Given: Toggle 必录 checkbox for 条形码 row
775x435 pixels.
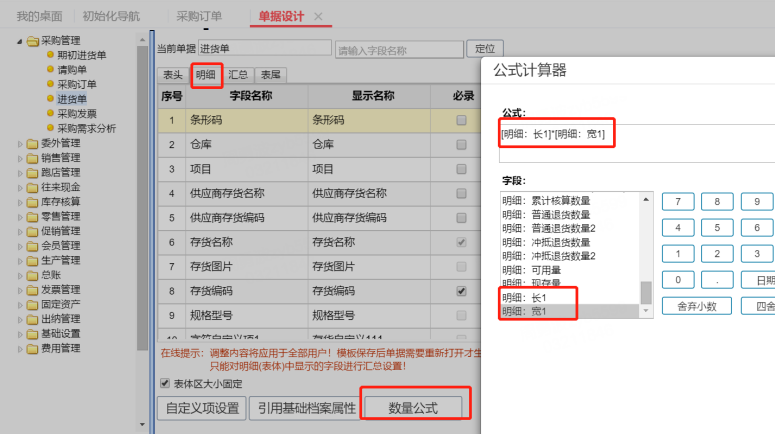Looking at the screenshot, I should coord(461,120).
